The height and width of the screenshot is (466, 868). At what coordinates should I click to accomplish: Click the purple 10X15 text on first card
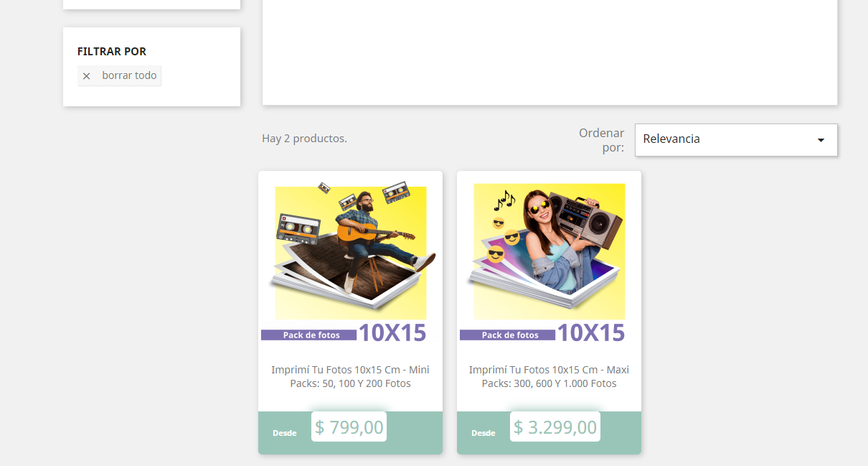pos(392,332)
